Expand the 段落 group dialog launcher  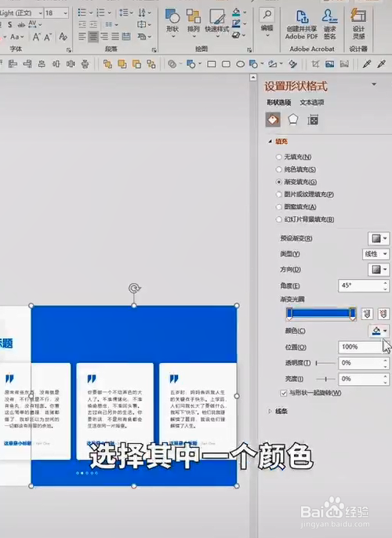click(154, 49)
